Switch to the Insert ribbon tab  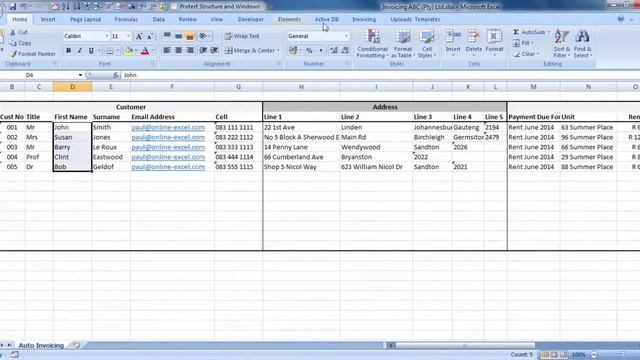tap(48, 19)
